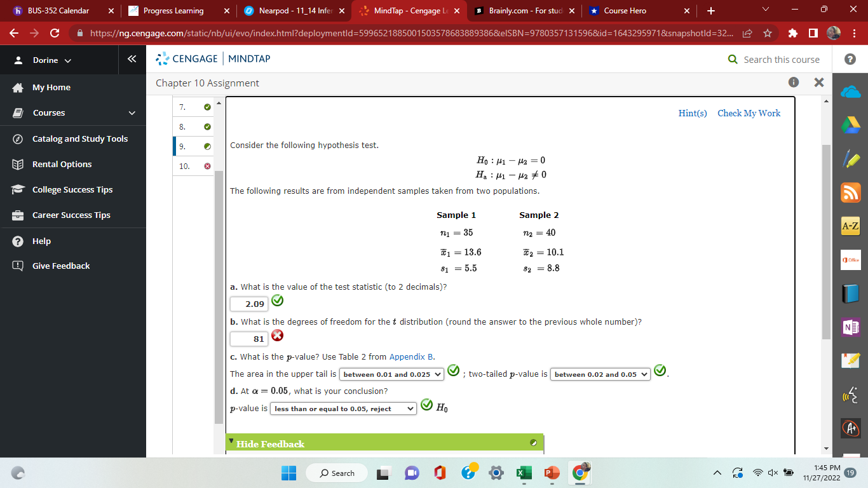Launch Excel from the taskbar

[524, 473]
